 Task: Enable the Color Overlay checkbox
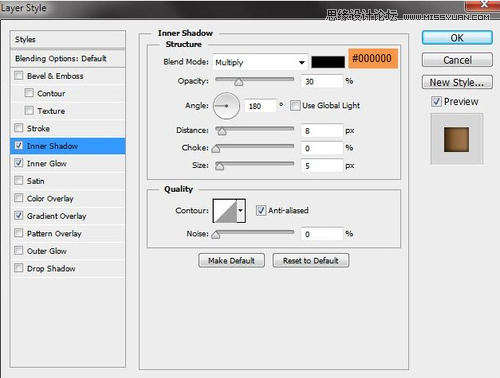(x=19, y=198)
